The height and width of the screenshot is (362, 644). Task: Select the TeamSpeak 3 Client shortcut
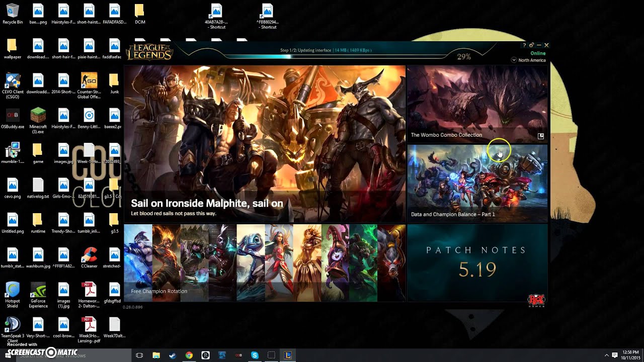pyautogui.click(x=13, y=330)
